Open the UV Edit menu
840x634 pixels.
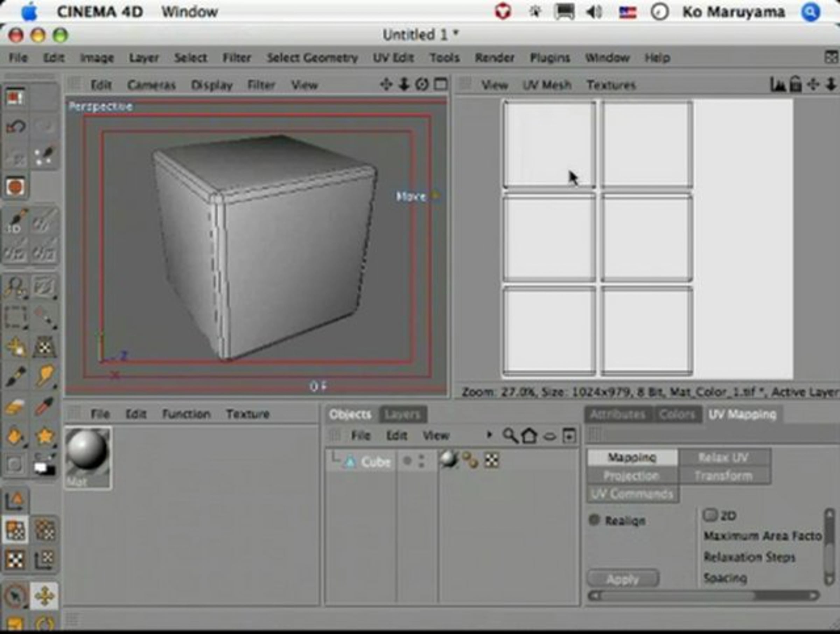(x=393, y=58)
